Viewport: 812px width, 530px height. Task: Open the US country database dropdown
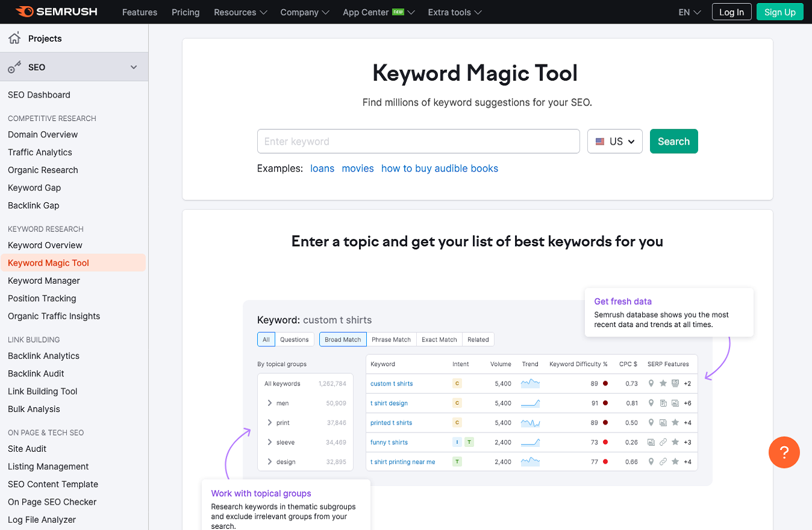[x=615, y=142]
